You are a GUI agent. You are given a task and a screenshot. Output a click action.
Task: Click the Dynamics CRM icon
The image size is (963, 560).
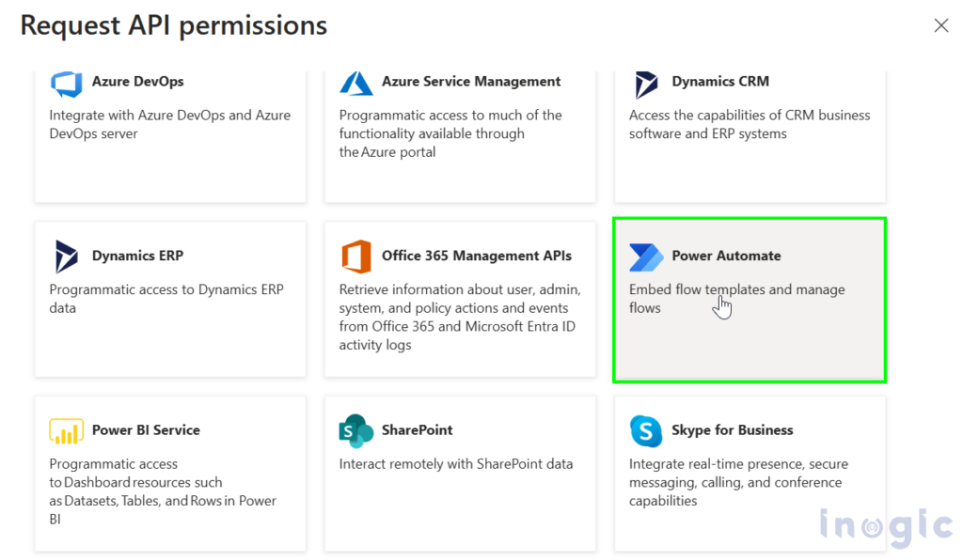click(x=645, y=85)
